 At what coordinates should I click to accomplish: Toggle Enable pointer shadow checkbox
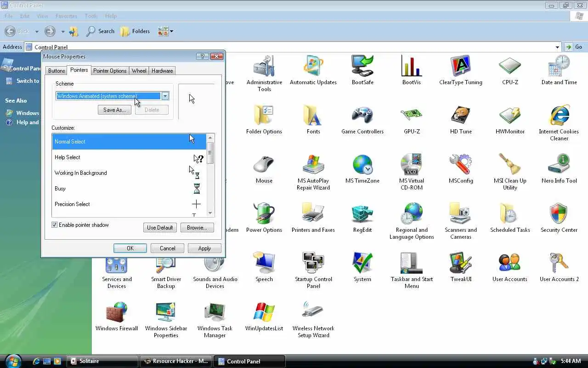tap(54, 225)
